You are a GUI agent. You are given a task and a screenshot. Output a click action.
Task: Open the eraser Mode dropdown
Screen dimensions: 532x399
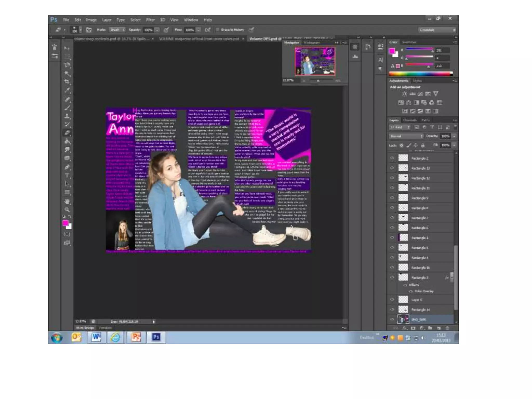[x=117, y=30]
